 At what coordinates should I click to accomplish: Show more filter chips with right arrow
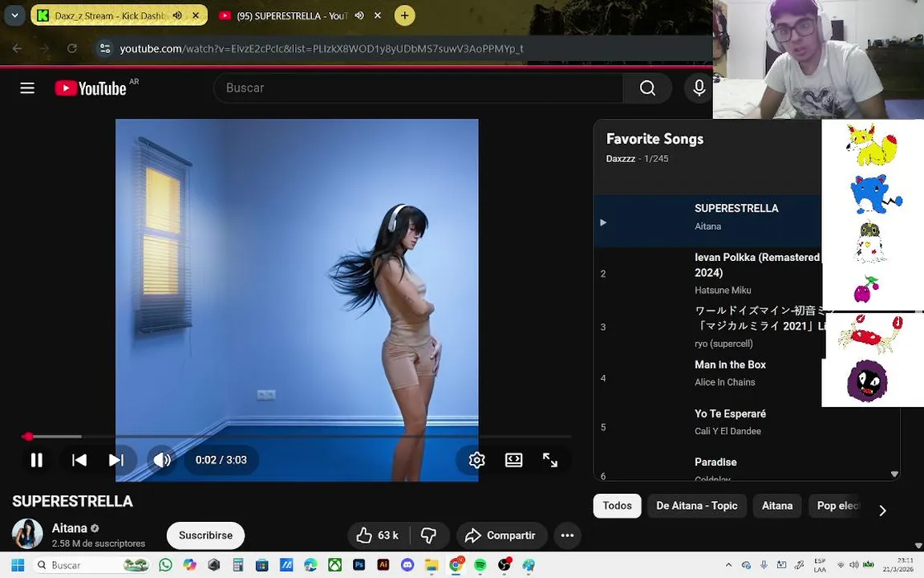coord(882,511)
